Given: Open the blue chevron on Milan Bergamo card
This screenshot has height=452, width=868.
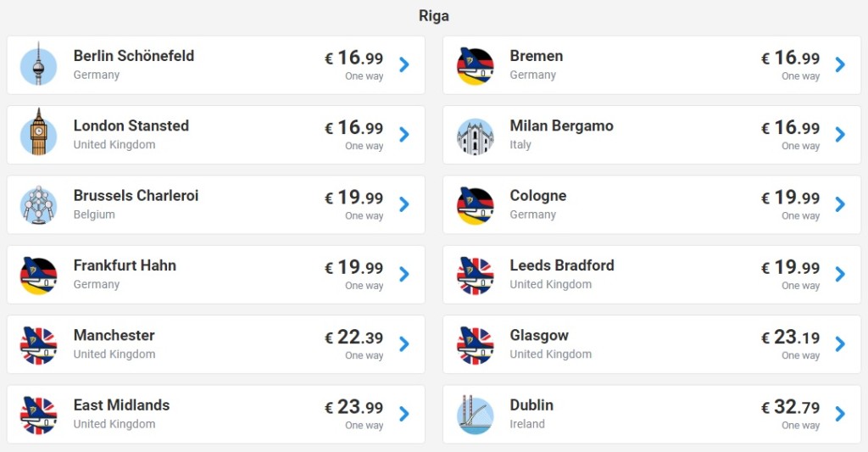Looking at the screenshot, I should point(840,134).
